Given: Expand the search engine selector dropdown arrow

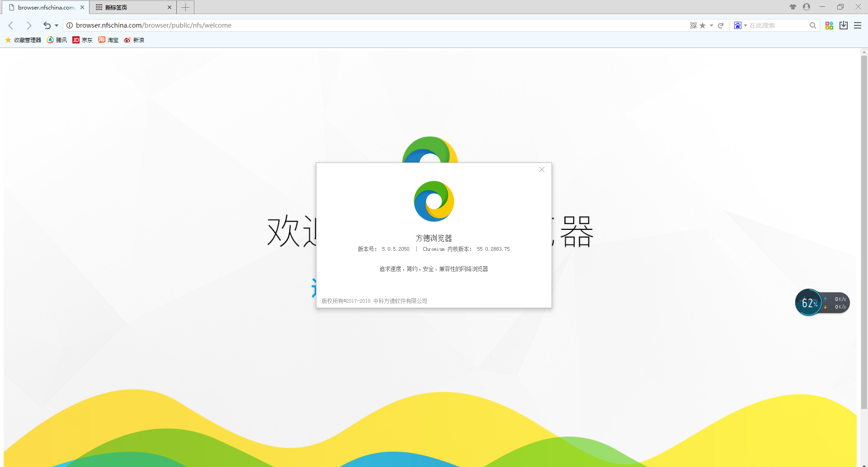Looking at the screenshot, I should pos(745,26).
